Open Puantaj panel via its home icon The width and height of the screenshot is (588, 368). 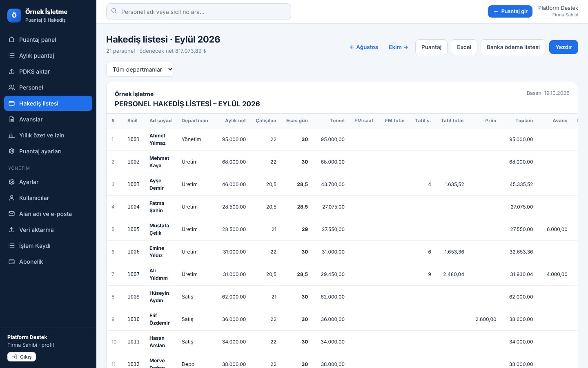click(11, 40)
